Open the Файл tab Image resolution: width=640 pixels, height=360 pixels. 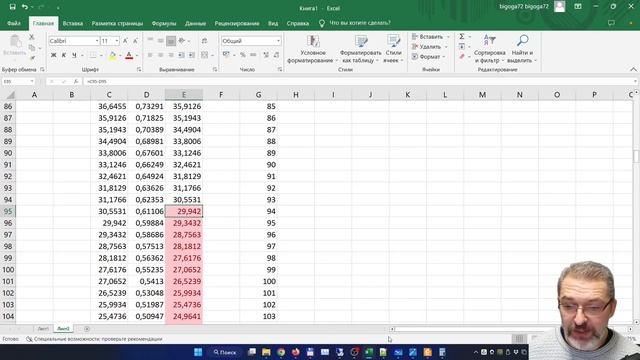13,23
